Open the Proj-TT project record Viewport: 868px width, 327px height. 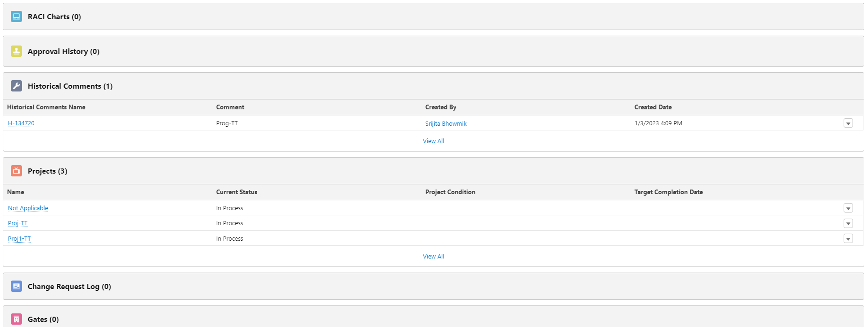pyautogui.click(x=18, y=223)
